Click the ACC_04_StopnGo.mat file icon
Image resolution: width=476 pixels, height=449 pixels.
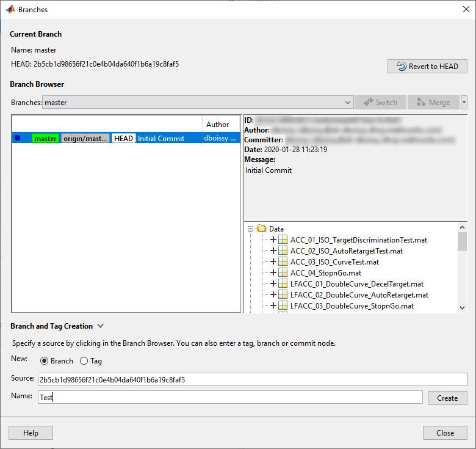click(x=283, y=272)
